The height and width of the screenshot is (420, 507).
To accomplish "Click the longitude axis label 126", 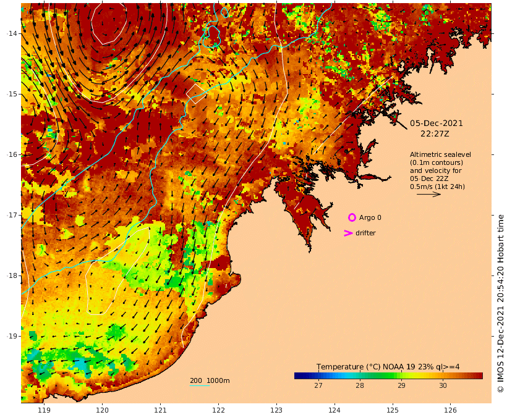I will click(450, 410).
